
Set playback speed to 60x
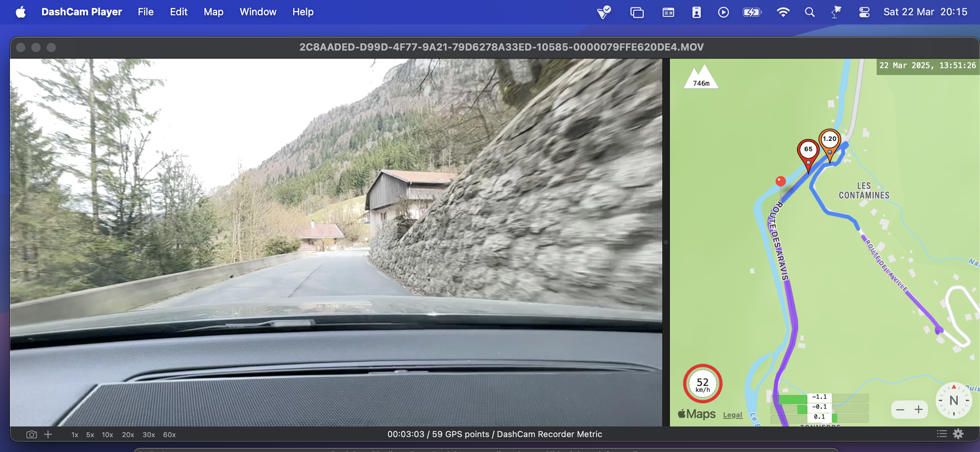tap(169, 434)
